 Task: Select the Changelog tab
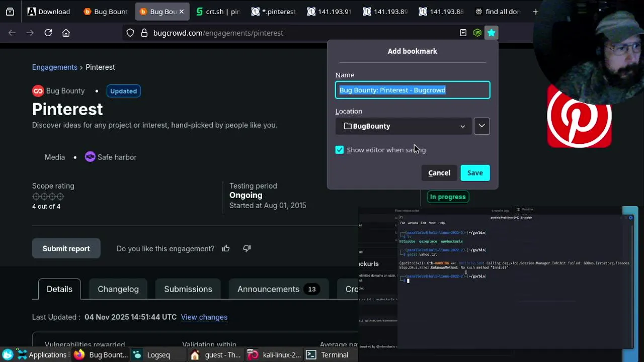click(118, 289)
